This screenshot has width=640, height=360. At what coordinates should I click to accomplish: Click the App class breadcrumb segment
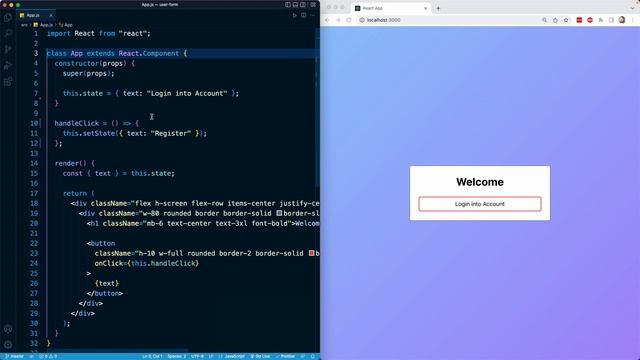coord(66,25)
